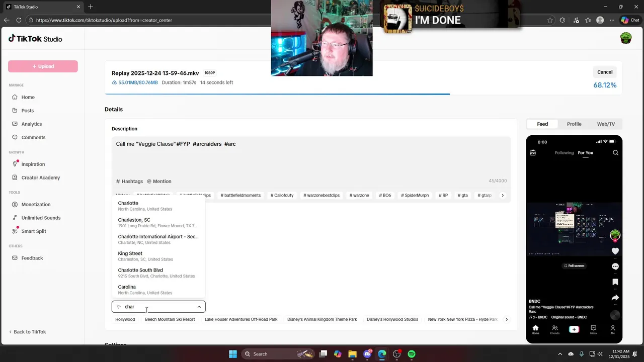Switch preview to Web/TV tab

pos(606,124)
